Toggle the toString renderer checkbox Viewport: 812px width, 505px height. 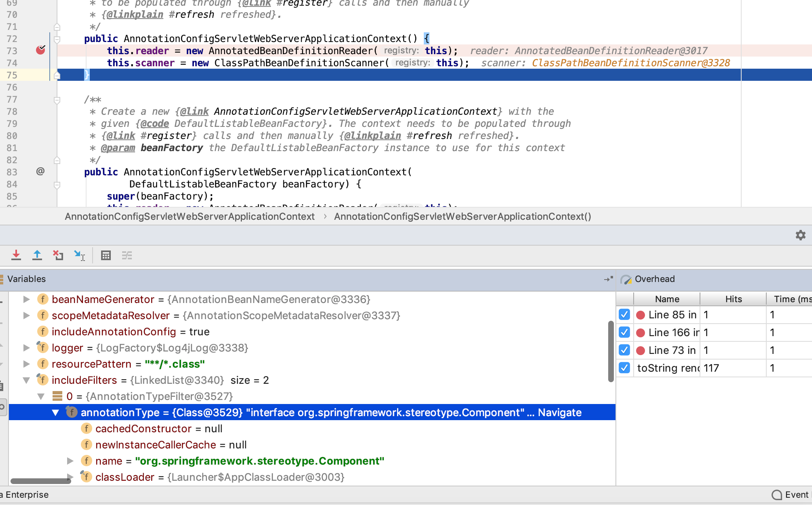tap(624, 368)
